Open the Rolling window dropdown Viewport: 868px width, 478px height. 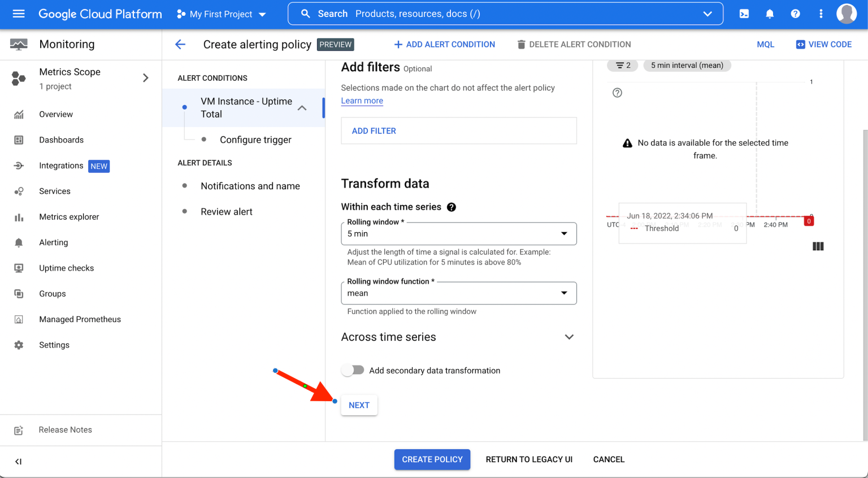point(459,234)
